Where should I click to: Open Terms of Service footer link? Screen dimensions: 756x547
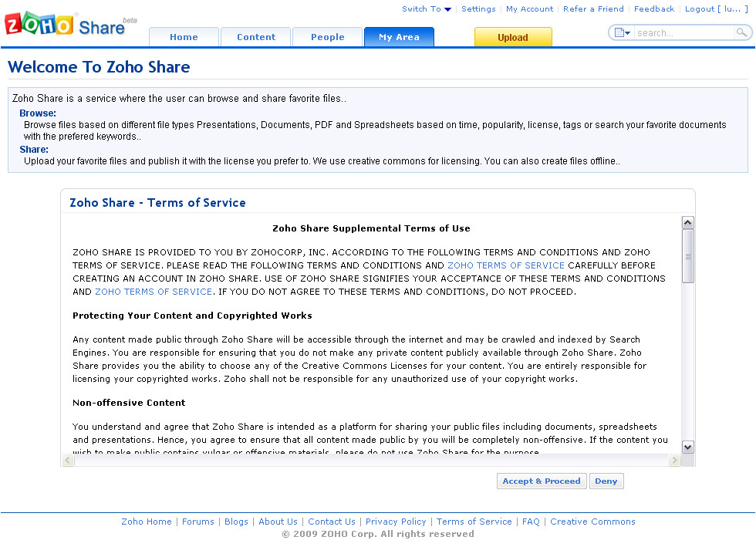(x=474, y=522)
